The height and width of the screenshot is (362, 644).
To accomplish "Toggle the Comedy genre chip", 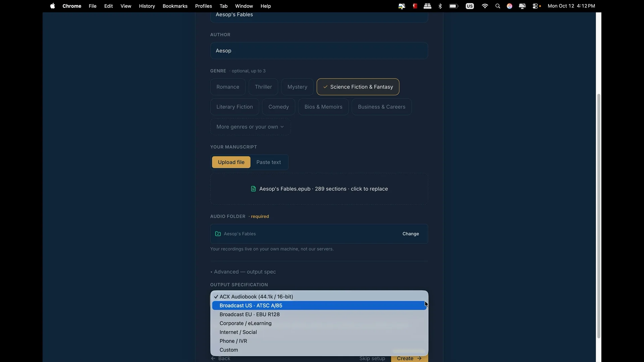I will (278, 107).
